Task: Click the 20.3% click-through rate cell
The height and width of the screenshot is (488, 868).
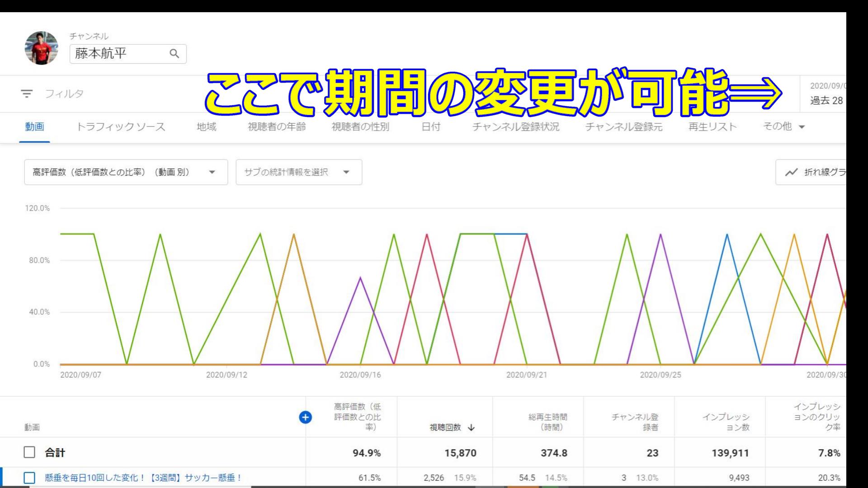Action: 829,478
